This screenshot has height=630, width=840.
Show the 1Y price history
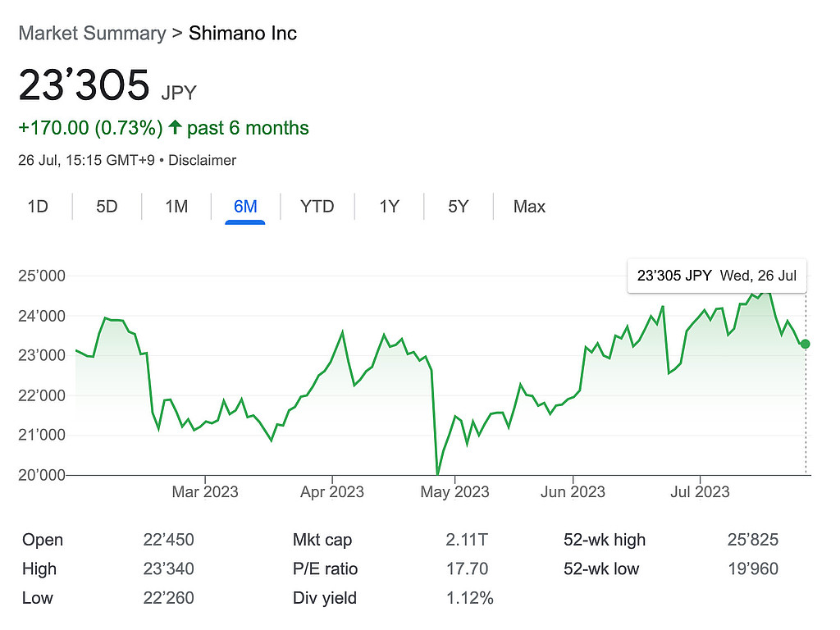pos(389,207)
